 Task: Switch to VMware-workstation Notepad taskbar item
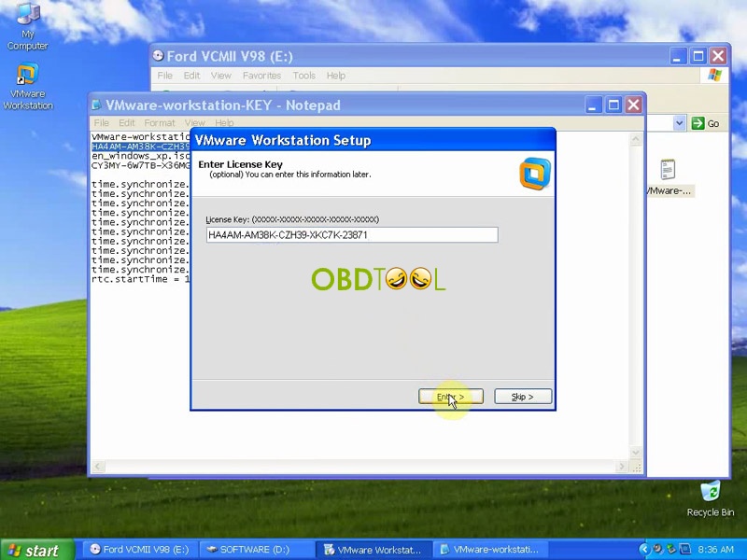[x=490, y=550]
